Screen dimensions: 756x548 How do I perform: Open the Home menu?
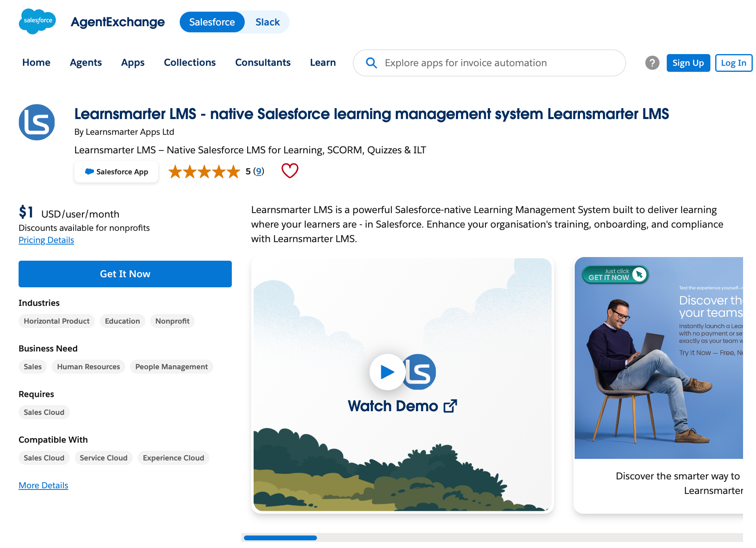click(36, 63)
